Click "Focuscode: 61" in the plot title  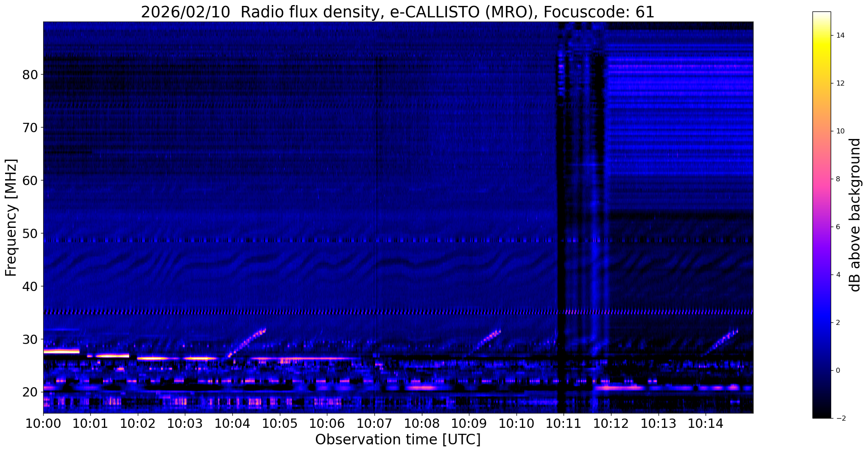tap(599, 12)
